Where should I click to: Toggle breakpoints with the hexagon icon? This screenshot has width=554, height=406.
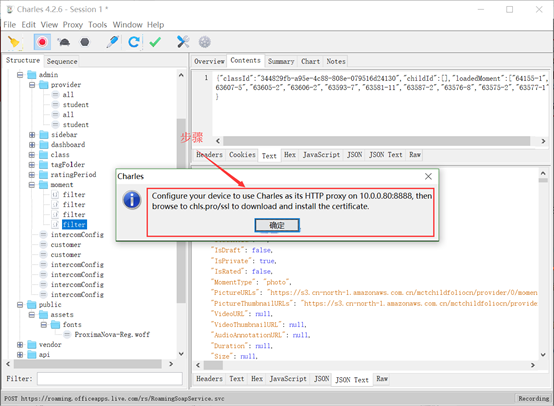(x=85, y=42)
